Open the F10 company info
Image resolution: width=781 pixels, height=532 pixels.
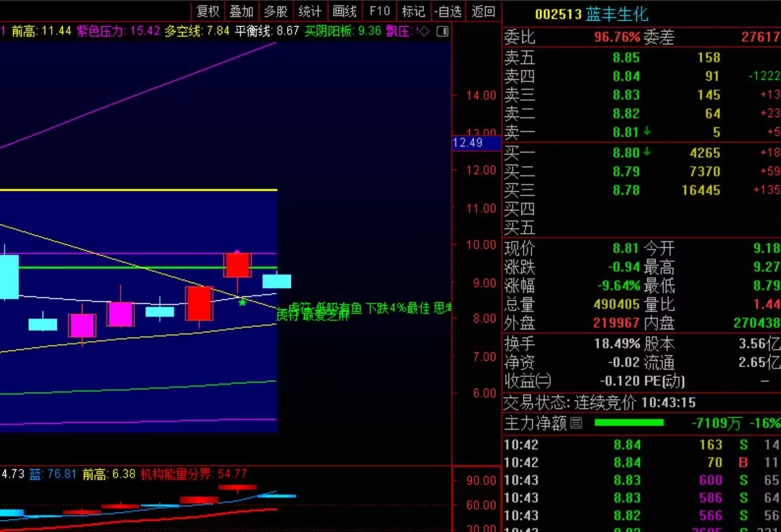(379, 11)
